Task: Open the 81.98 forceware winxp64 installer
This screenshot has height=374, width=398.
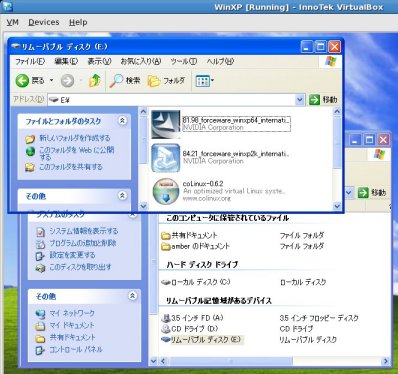Action: pyautogui.click(x=236, y=124)
